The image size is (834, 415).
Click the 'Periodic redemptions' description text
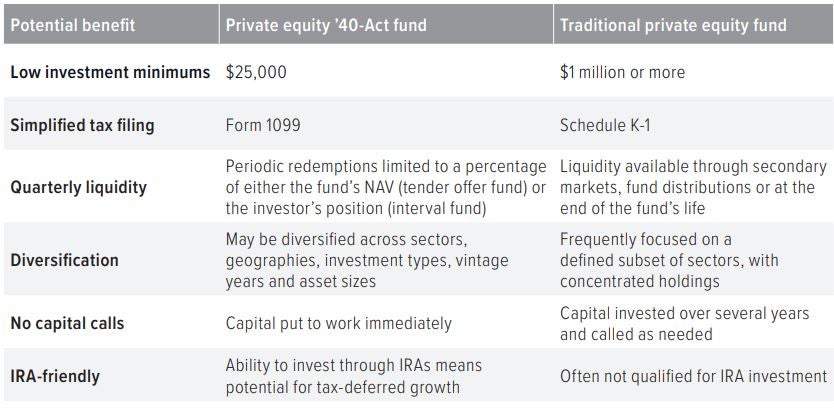point(386,187)
